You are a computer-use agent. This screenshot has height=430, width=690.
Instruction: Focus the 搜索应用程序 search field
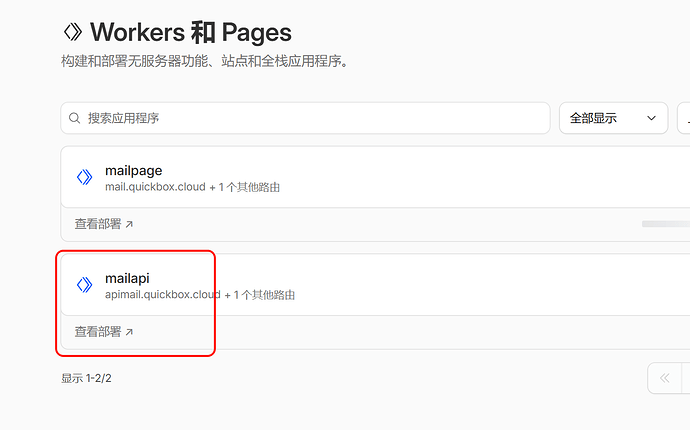pyautogui.click(x=305, y=118)
